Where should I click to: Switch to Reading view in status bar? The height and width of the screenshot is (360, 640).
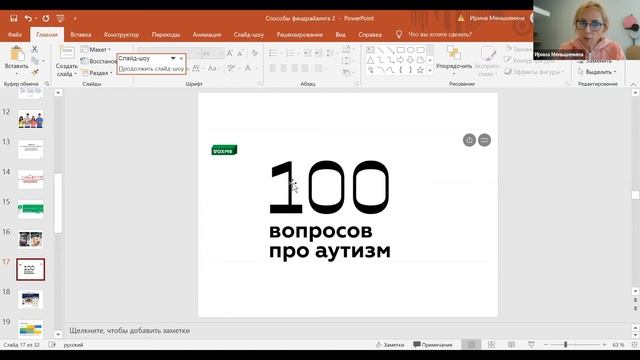click(x=511, y=345)
